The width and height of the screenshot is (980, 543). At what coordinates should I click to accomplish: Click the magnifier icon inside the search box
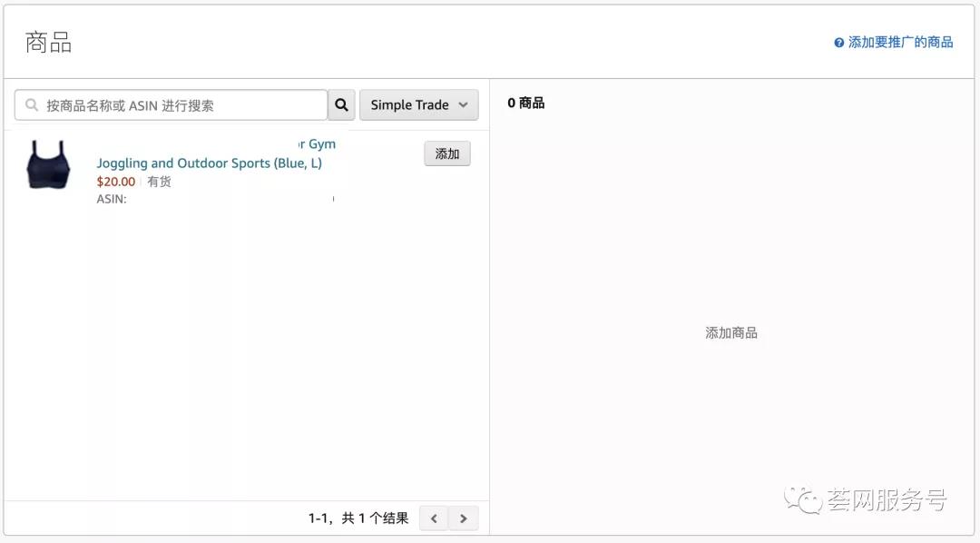coord(30,104)
